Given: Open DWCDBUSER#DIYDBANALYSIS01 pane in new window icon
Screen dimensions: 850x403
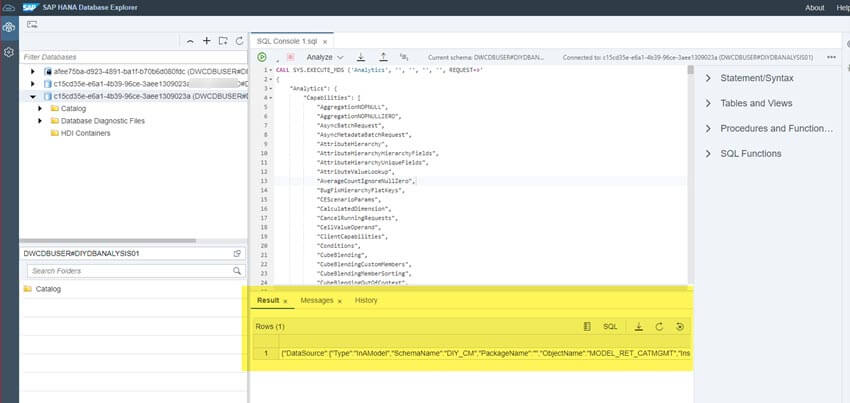Looking at the screenshot, I should (237, 253).
